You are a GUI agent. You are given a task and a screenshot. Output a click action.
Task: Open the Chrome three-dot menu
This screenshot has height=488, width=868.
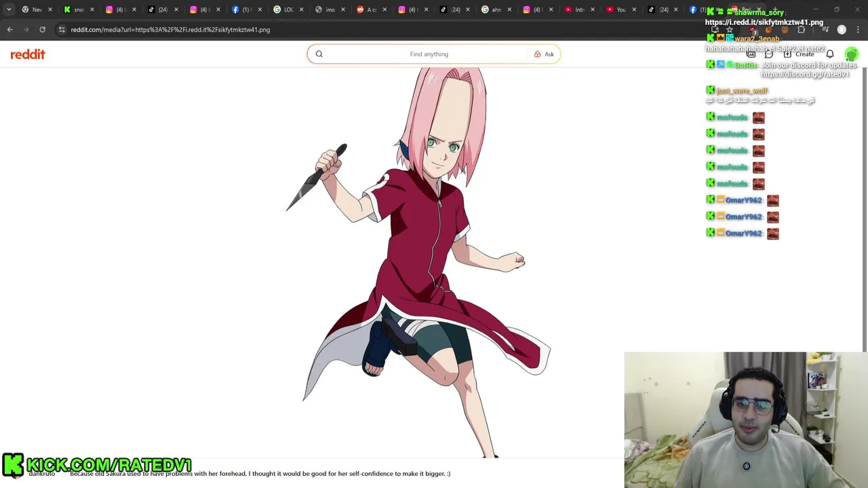(858, 30)
